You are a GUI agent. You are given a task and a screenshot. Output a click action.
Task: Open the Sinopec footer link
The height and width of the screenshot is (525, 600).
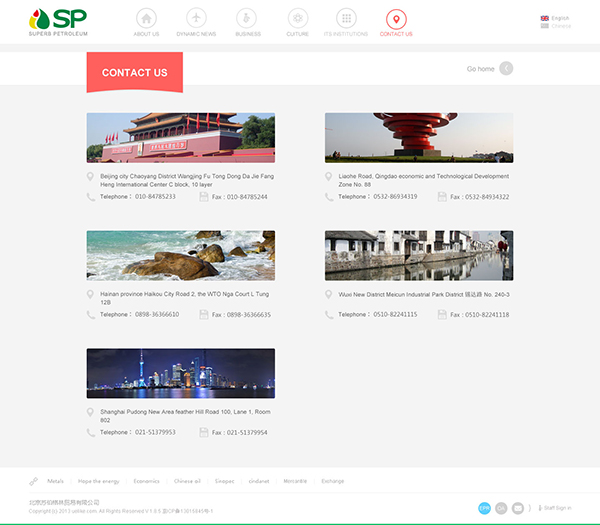pyautogui.click(x=224, y=481)
